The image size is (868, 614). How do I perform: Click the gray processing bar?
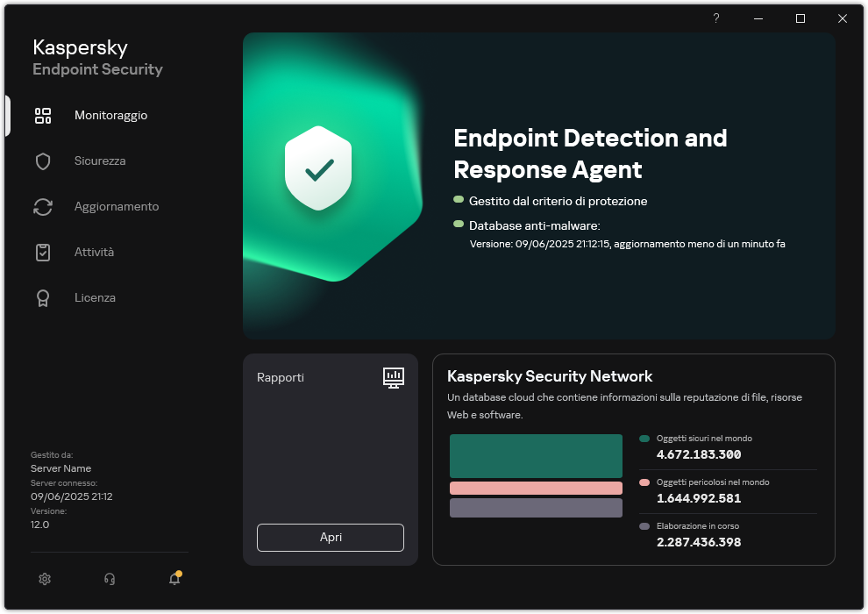536,508
